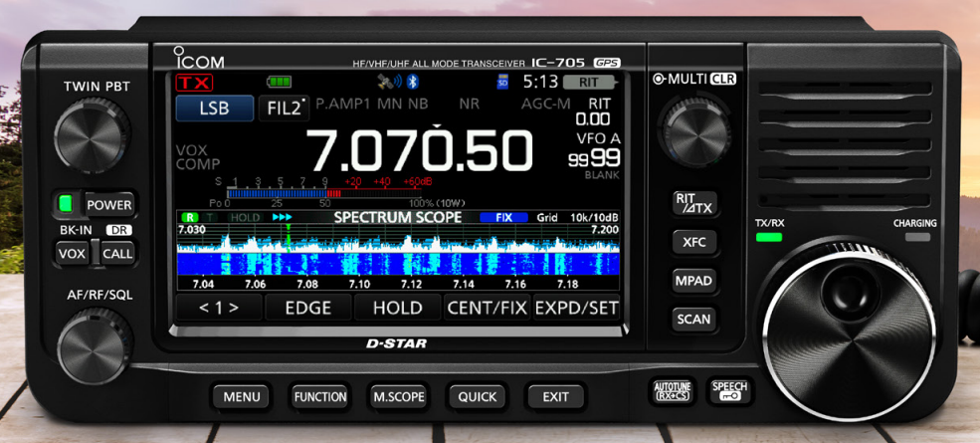Tap the battery level icon
The width and height of the screenshot is (980, 443).
tap(281, 82)
